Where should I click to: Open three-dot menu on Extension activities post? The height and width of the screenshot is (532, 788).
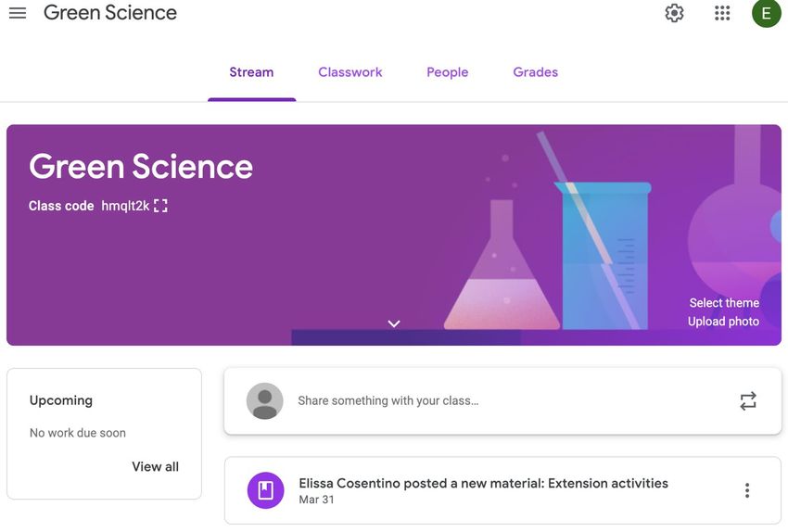point(747,490)
